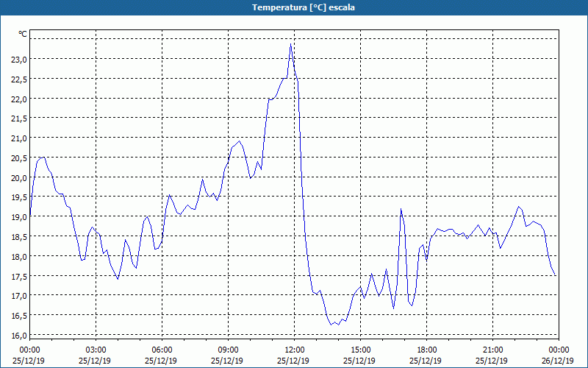Click the 17,5 y-axis value
Image resolution: width=588 pixels, height=368 pixels.
[x=20, y=277]
